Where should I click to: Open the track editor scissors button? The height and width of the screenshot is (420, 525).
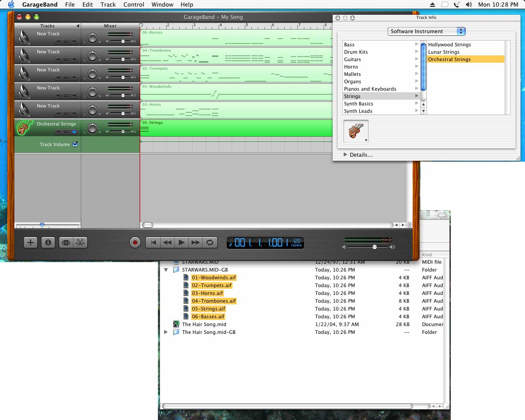[x=80, y=242]
